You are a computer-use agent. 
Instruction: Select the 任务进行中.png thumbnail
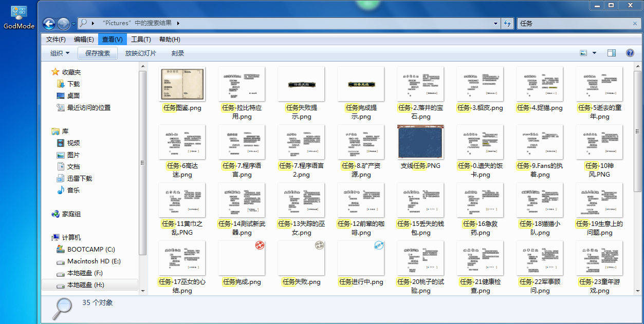click(x=361, y=258)
